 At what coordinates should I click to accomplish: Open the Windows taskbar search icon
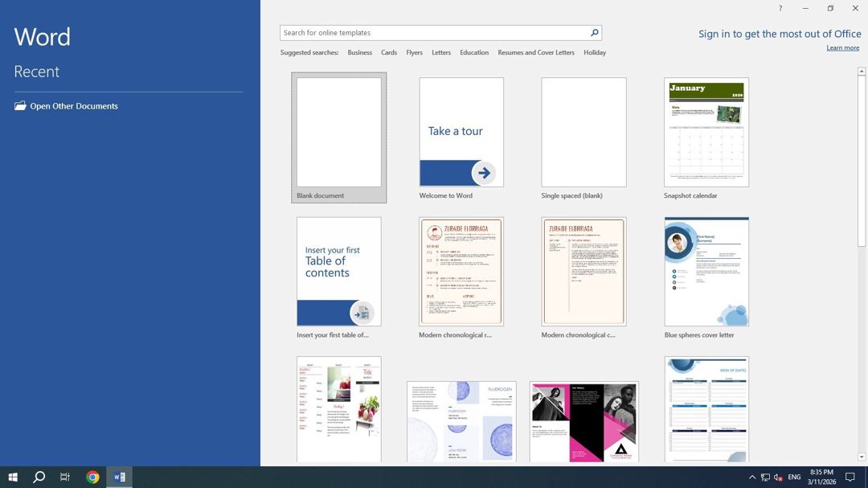(x=39, y=477)
